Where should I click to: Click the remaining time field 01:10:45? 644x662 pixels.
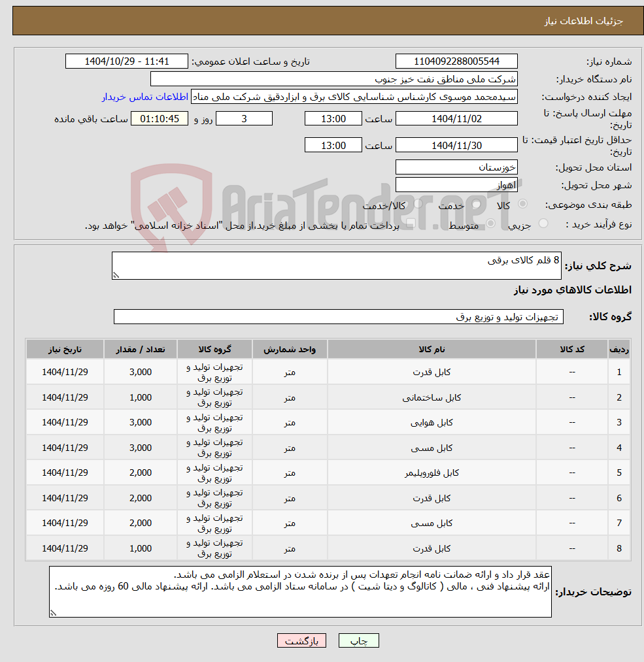coord(160,119)
